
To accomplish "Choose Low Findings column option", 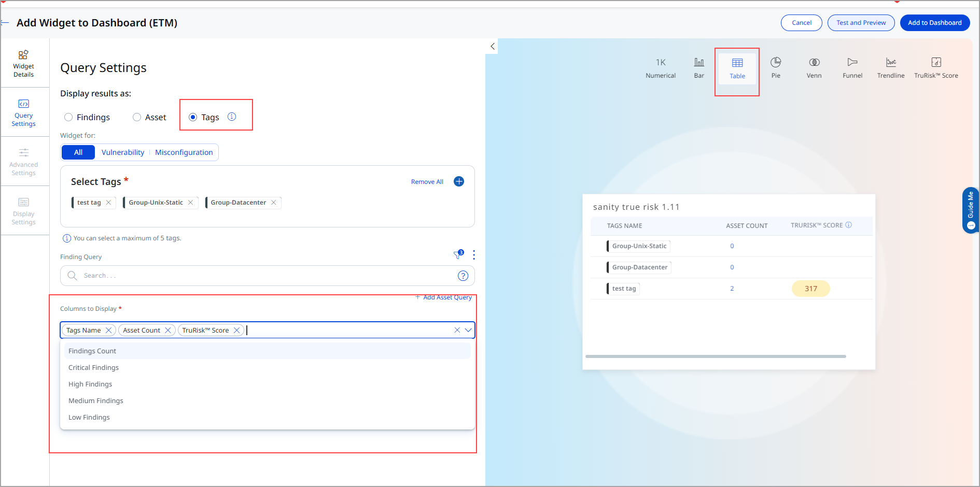I will pos(268,417).
